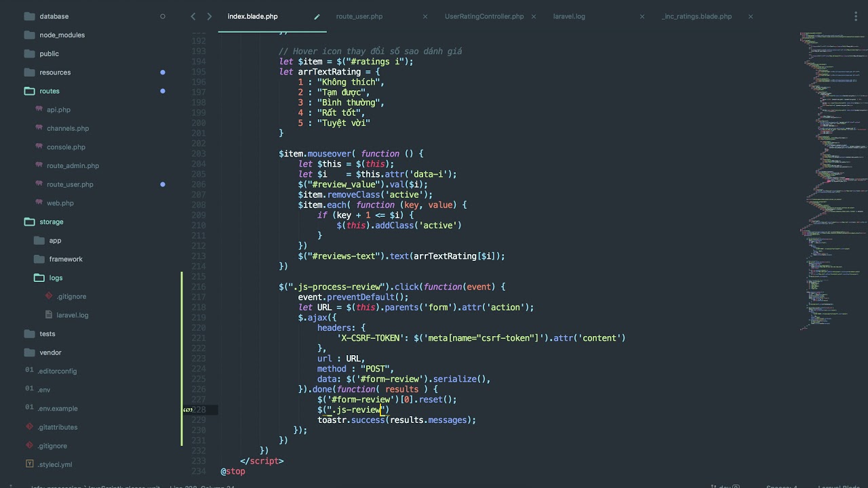Image resolution: width=868 pixels, height=488 pixels.
Task: Place cursor in "Tuyệt vời" string
Action: click(x=343, y=123)
